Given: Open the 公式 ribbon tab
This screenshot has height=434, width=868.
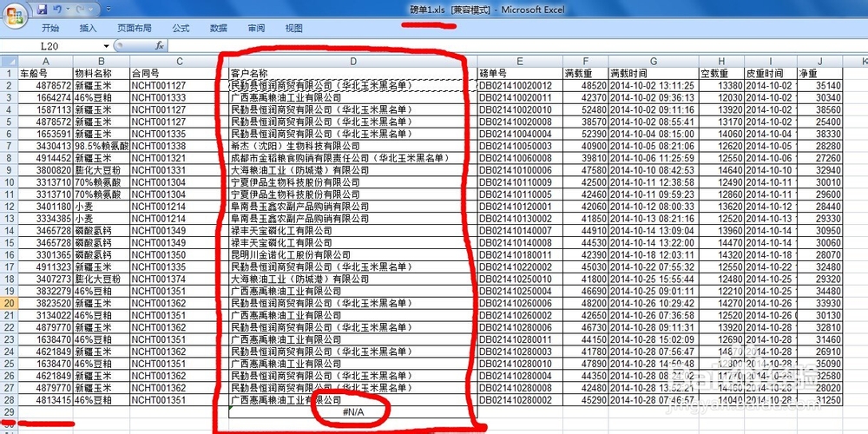Looking at the screenshot, I should click(181, 29).
